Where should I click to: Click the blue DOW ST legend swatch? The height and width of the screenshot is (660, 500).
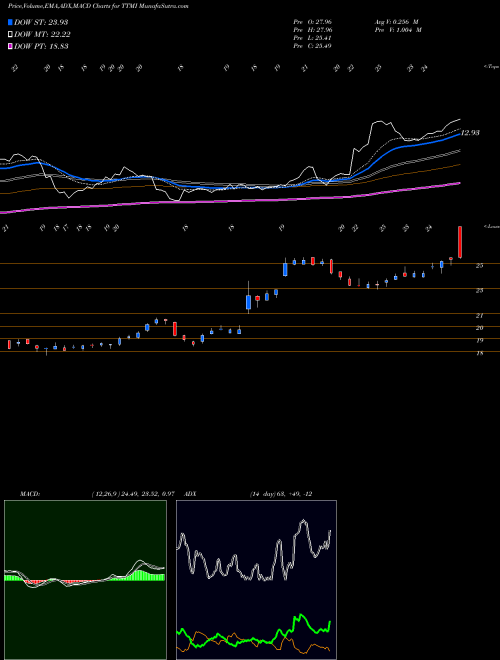pos(10,22)
